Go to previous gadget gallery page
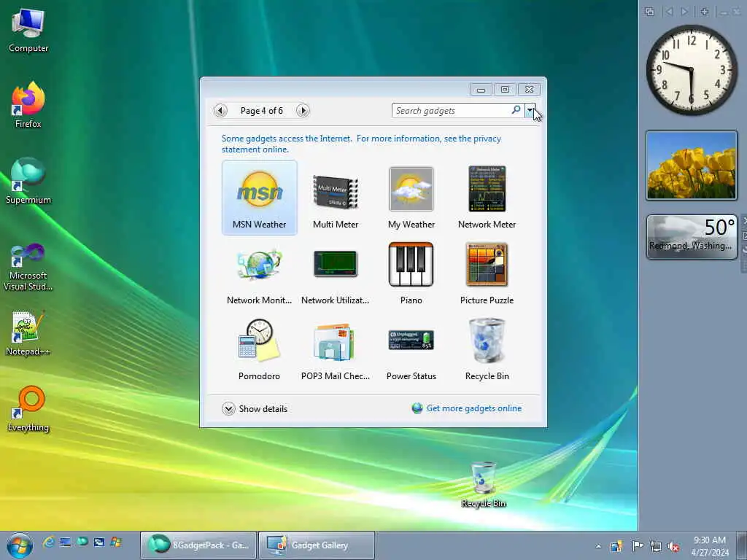The width and height of the screenshot is (747, 560). pos(220,111)
